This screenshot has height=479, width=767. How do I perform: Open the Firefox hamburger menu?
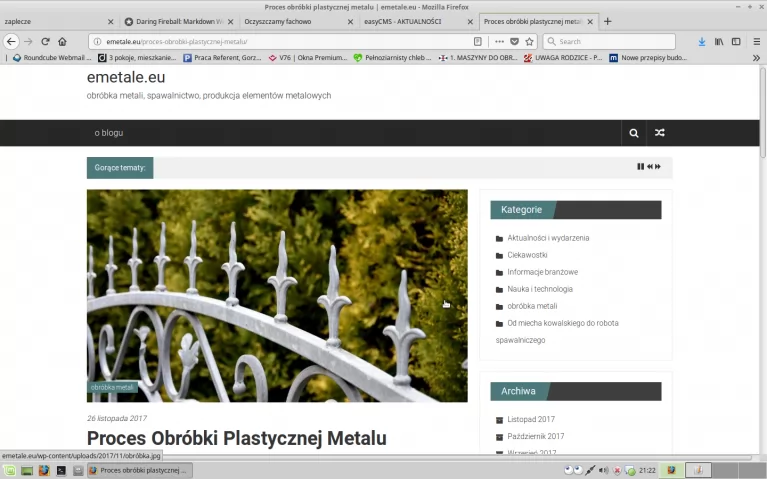(755, 42)
